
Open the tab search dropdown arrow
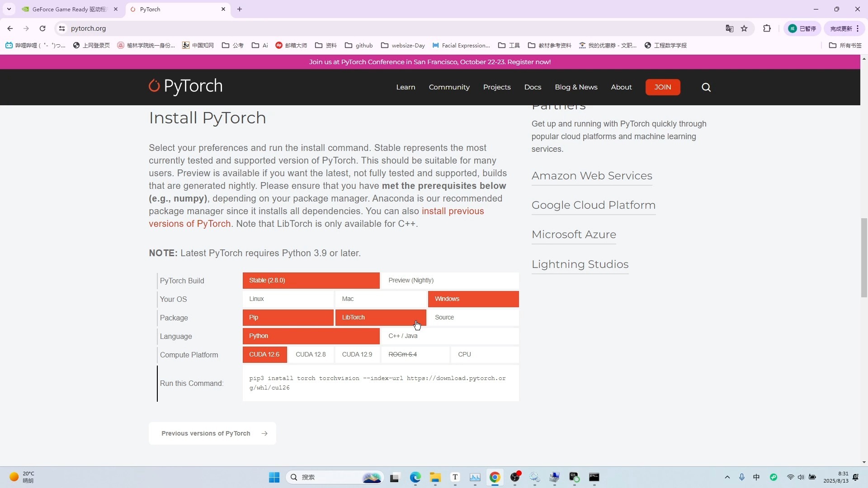point(9,9)
